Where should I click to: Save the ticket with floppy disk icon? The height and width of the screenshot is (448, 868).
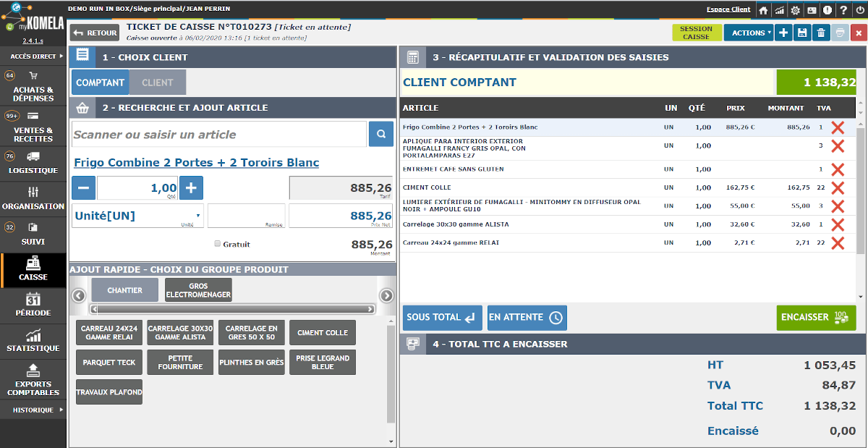[802, 33]
